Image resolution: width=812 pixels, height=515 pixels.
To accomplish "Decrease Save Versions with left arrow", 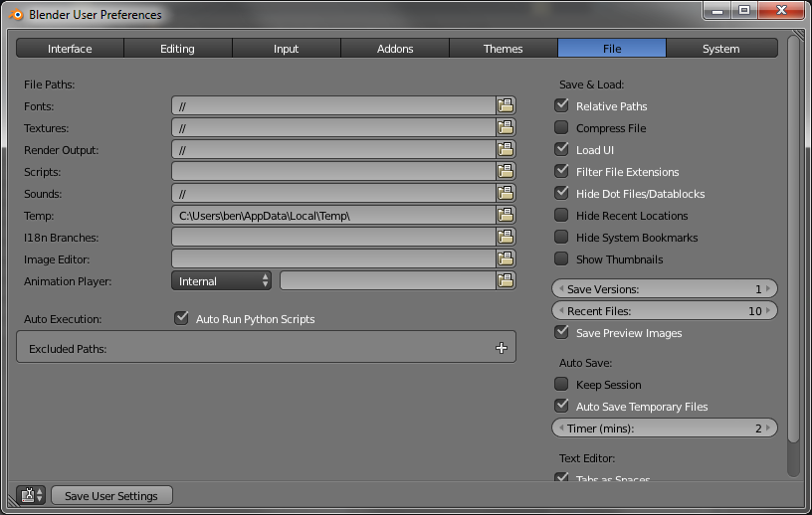I will pyautogui.click(x=561, y=288).
